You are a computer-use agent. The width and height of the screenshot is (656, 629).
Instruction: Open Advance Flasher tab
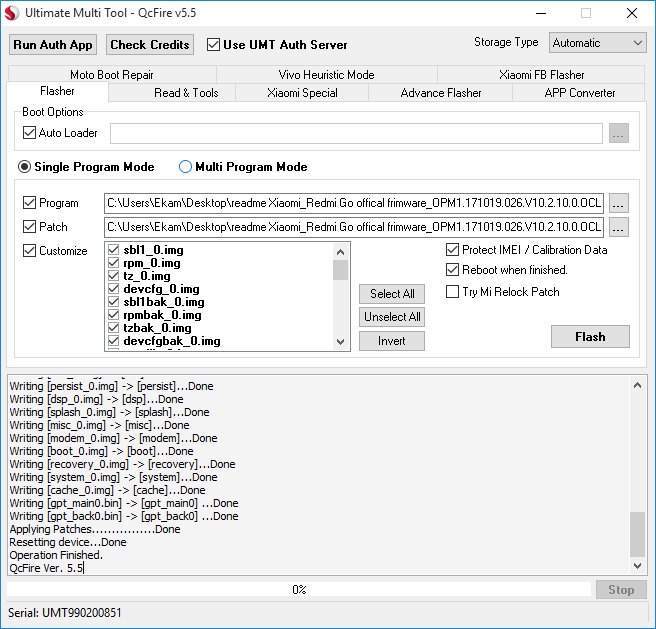pos(441,92)
